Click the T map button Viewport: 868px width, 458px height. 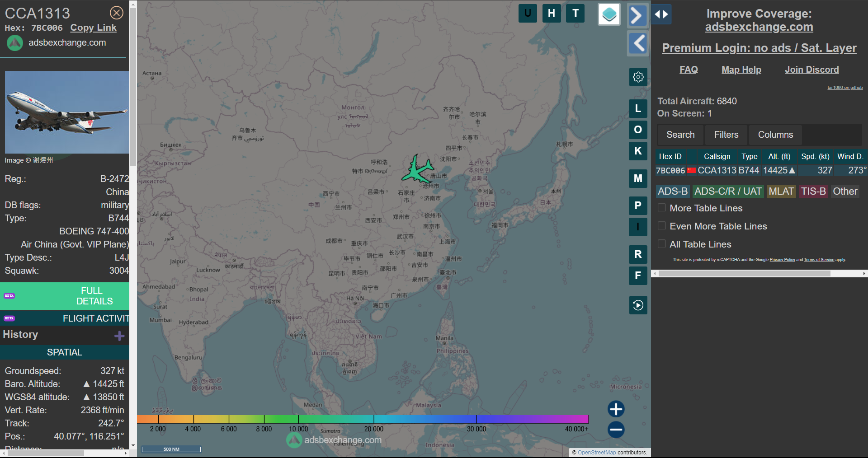point(576,13)
